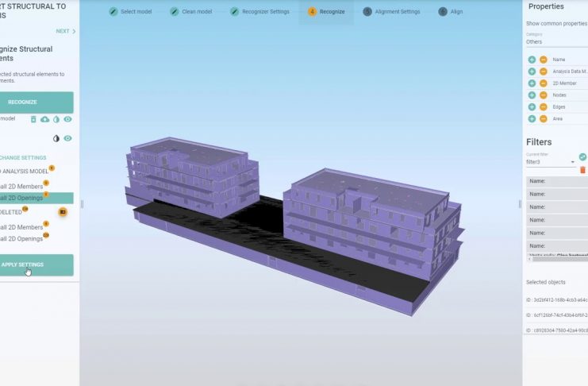
Task: Open the Current filter dropdown filter3
Action: 550,162
